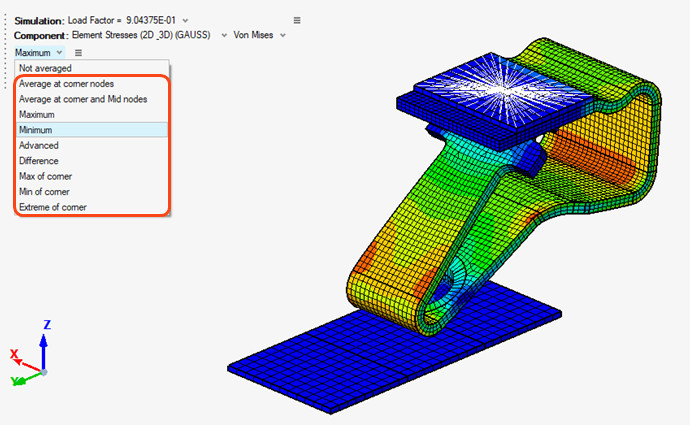
Task: Click the blue Z axis arrow
Action: 43,345
